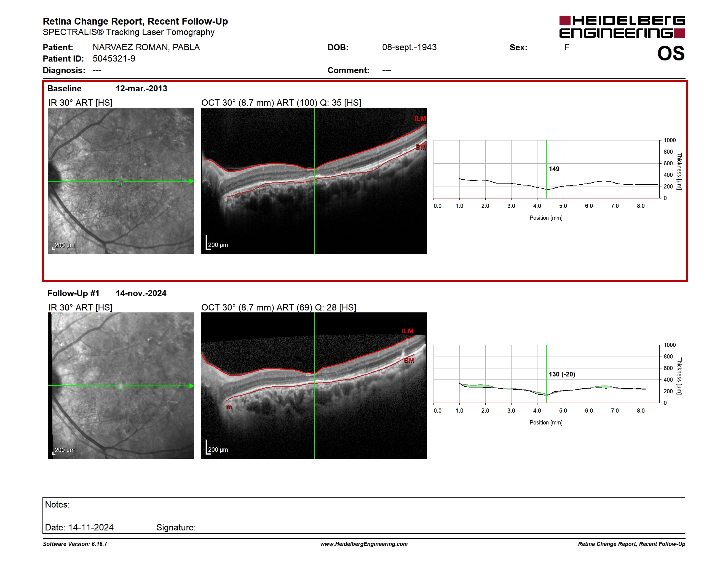Click the Signature field
Image resolution: width=728 pixels, height=563 pixels.
[176, 527]
